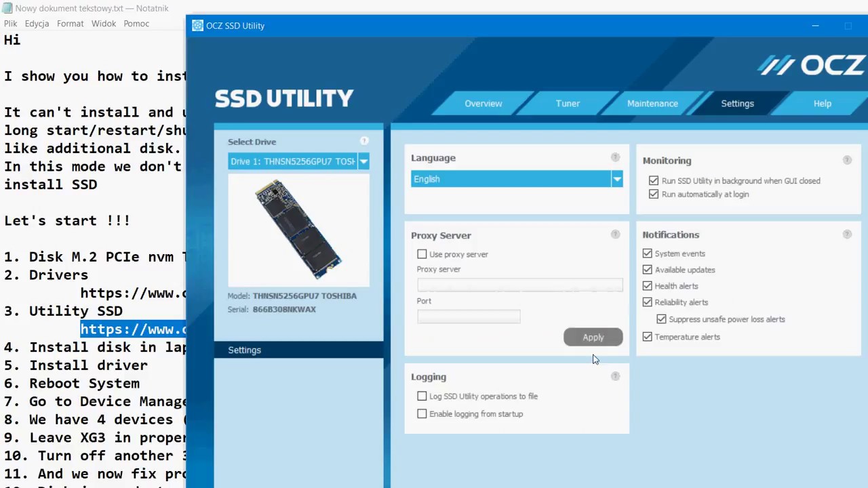Click the SSD drive thumbnail image
Image resolution: width=868 pixels, height=488 pixels.
[299, 230]
